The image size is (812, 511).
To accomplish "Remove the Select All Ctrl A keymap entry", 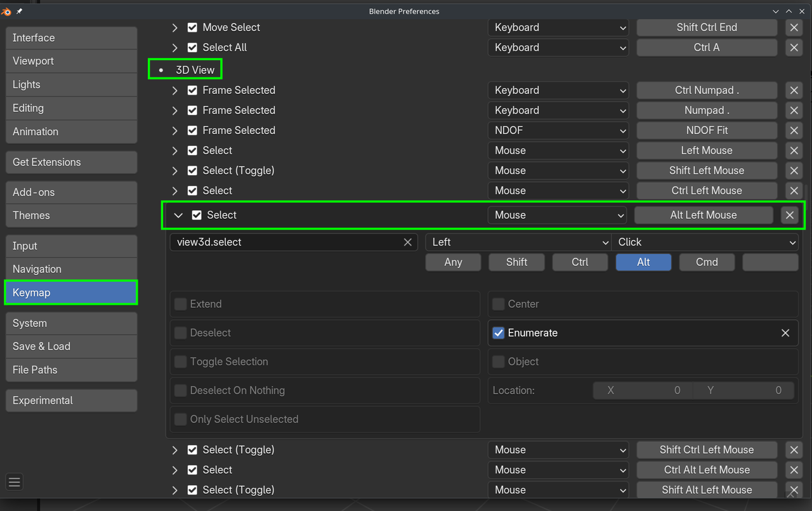I will 794,48.
